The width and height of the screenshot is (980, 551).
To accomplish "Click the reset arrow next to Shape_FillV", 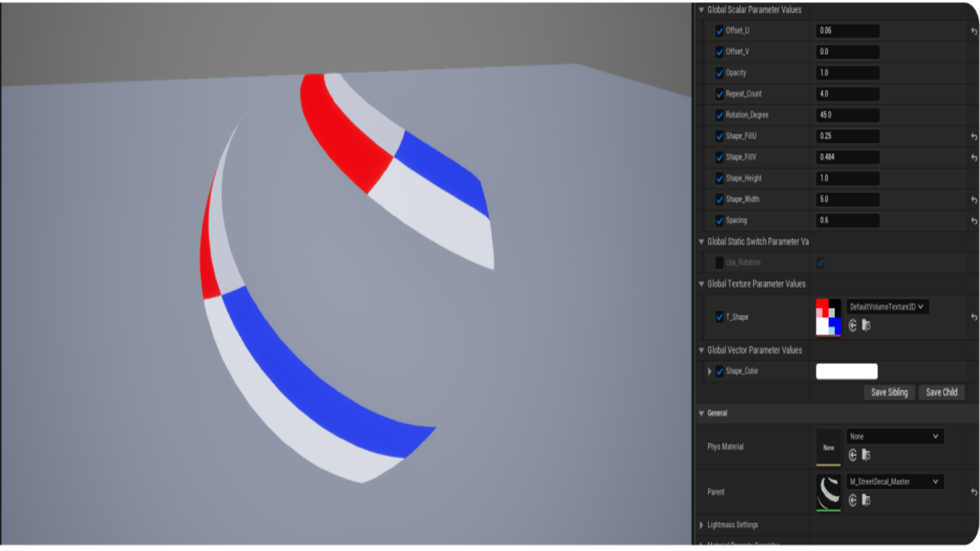I will point(974,157).
